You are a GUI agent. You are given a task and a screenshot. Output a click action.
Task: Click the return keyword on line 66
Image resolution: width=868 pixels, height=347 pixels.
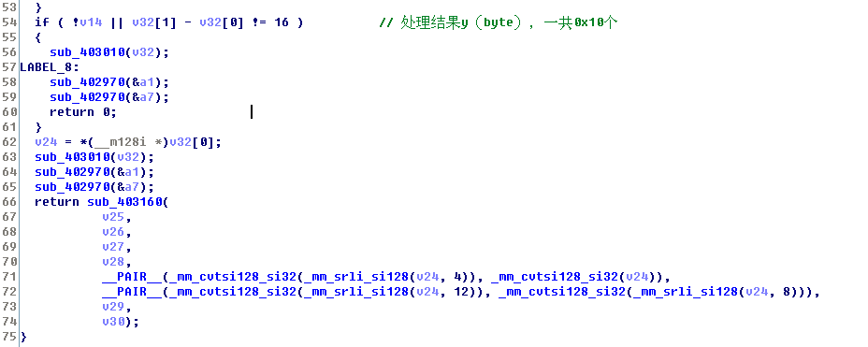coord(57,202)
